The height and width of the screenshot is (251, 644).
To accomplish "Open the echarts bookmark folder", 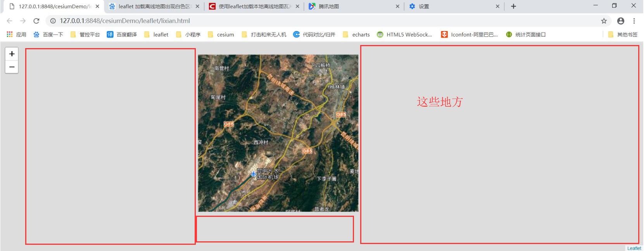I will click(356, 35).
